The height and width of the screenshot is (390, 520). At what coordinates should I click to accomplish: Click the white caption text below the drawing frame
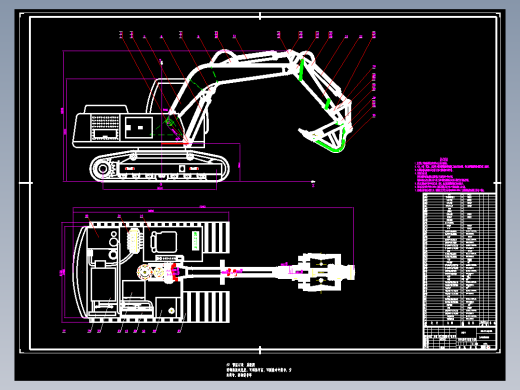(258, 370)
